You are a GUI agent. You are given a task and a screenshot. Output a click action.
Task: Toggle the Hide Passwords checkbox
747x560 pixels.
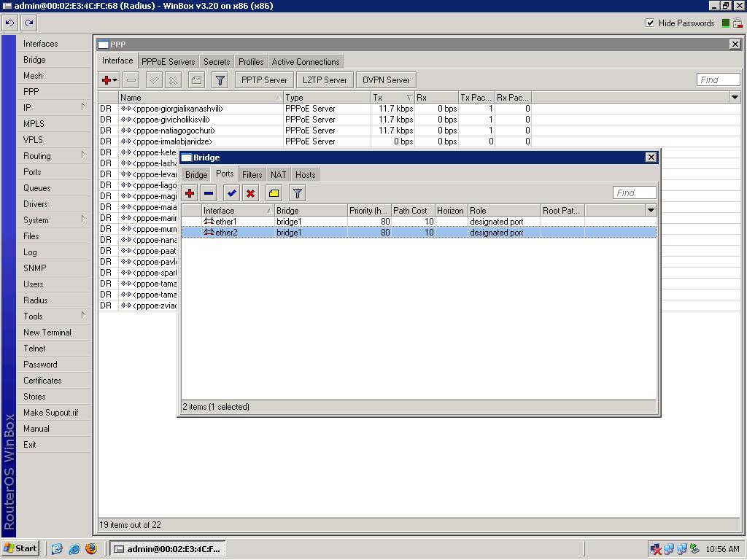coord(650,23)
